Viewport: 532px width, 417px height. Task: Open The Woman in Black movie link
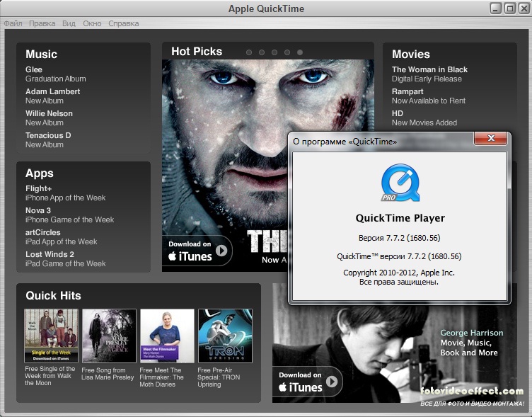point(429,74)
